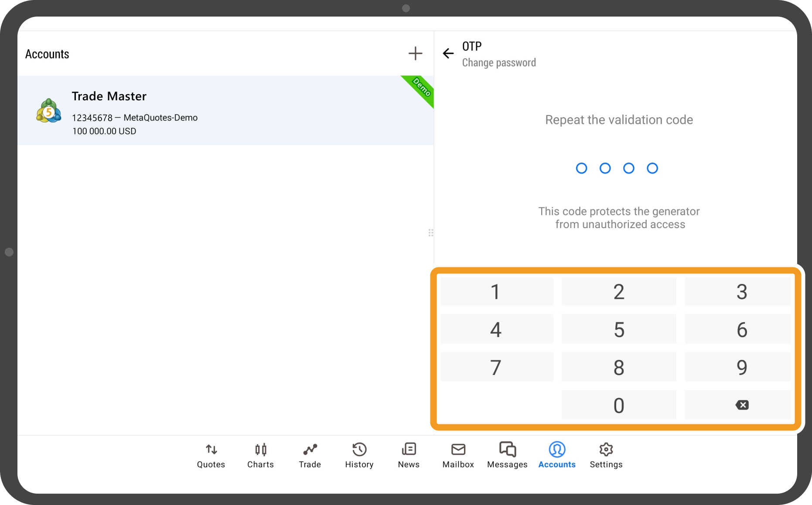Screen dimensions: 812x505
Task: Open the News section
Action: (409, 455)
